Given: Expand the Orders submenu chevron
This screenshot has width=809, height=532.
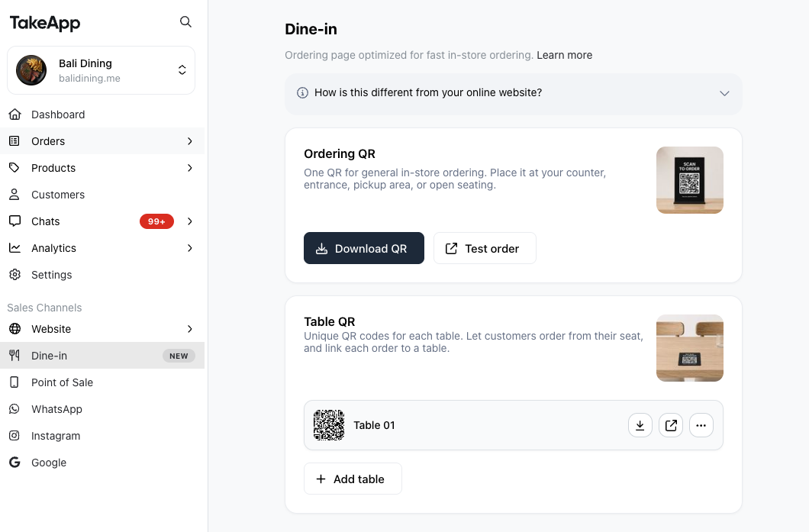Looking at the screenshot, I should (190, 141).
